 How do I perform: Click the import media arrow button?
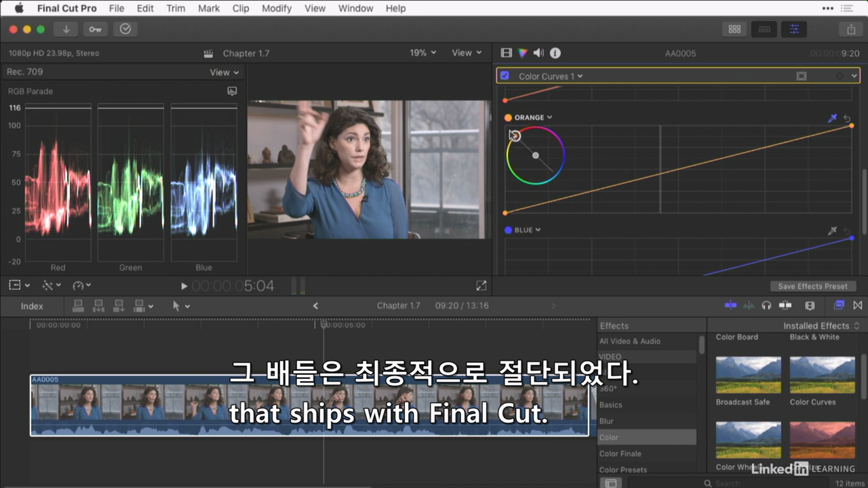coord(66,29)
